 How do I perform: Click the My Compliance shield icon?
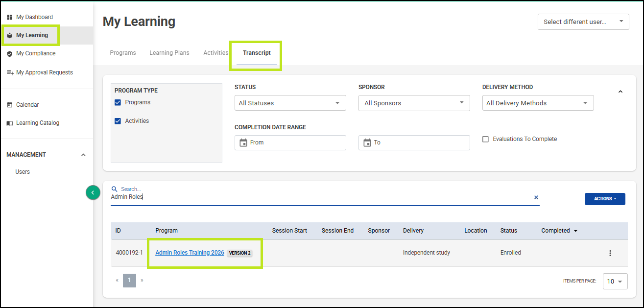(10, 54)
